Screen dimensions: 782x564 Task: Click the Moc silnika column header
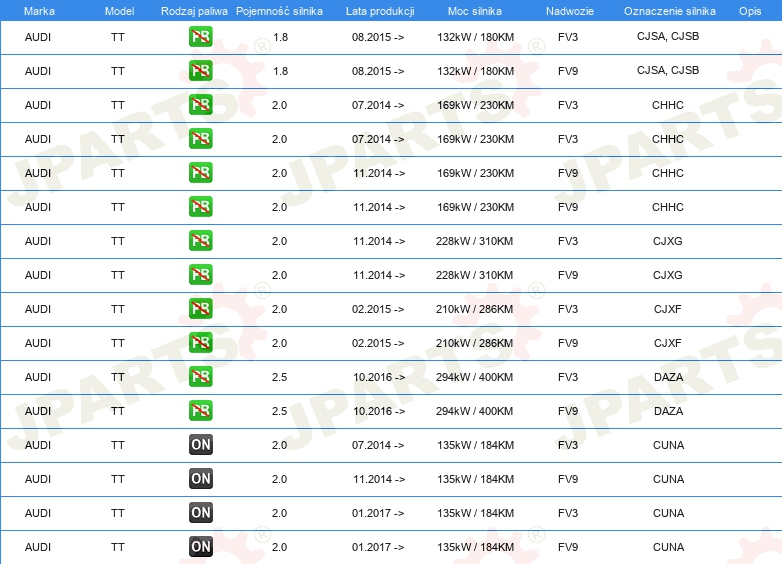point(475,10)
